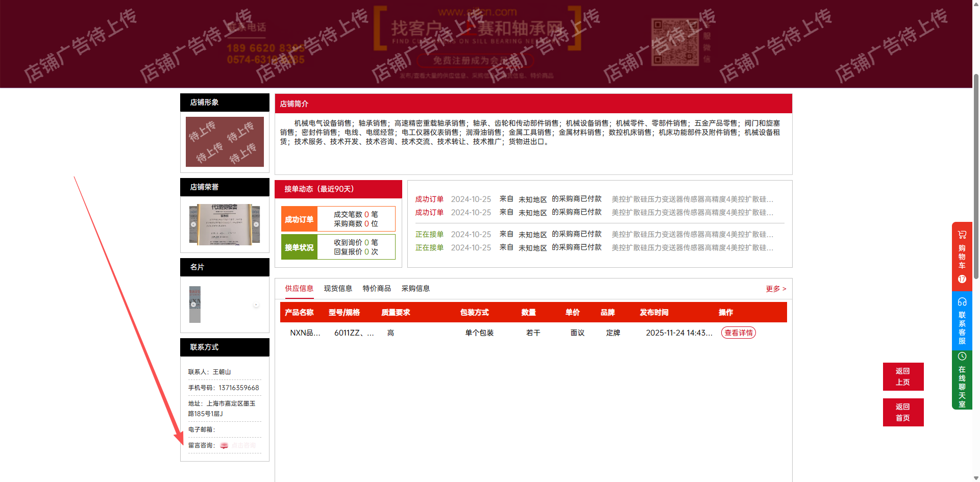Screen dimensions: 980x482
Task: Click the headset 联系客服 customer service icon
Action: 962,302
